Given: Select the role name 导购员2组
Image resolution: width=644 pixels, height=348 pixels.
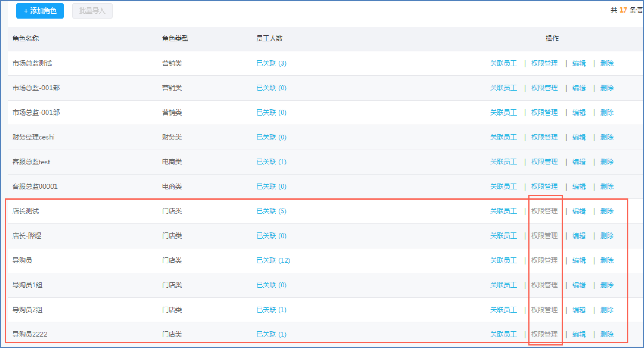Looking at the screenshot, I should pos(27,310).
